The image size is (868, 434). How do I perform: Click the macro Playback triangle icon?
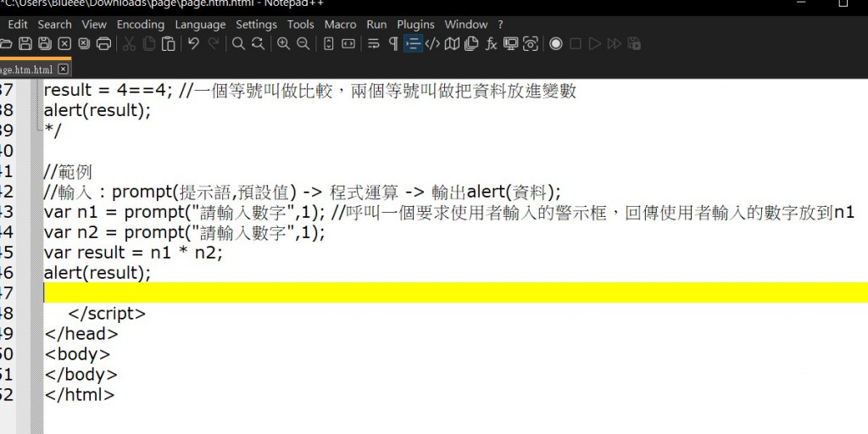coord(595,44)
